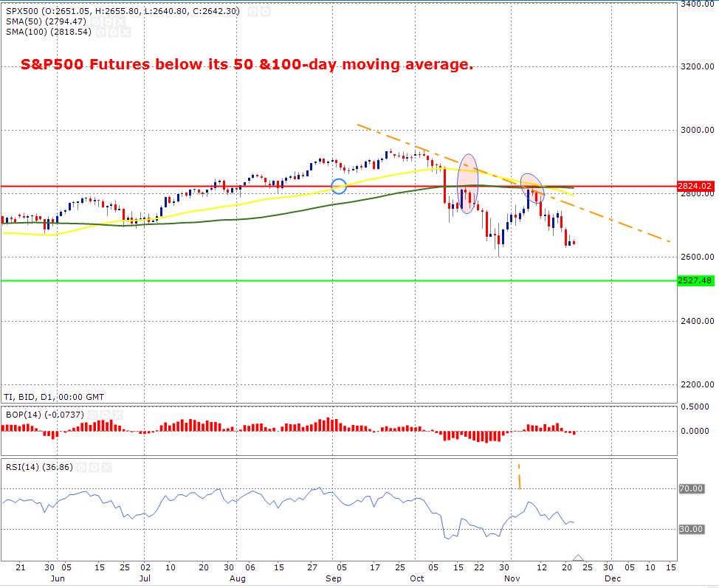Click the 2400.00 price axis value

[x=698, y=321]
